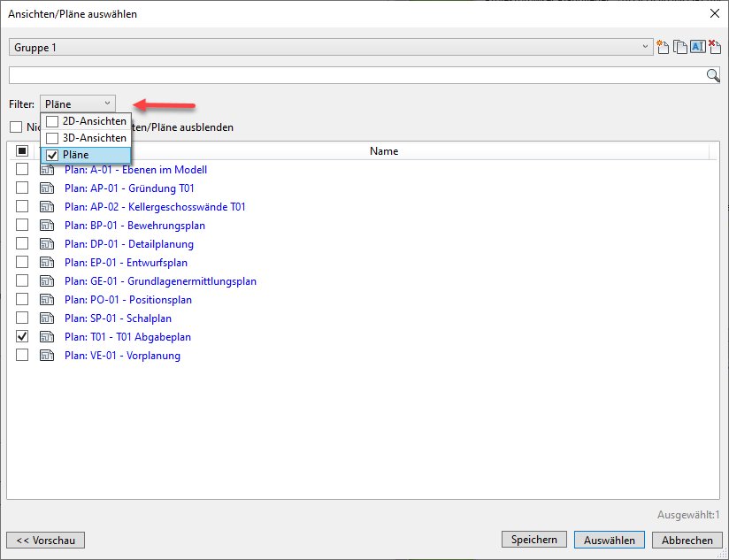The height and width of the screenshot is (560, 729).
Task: Click the search magnifier icon
Action: click(712, 75)
